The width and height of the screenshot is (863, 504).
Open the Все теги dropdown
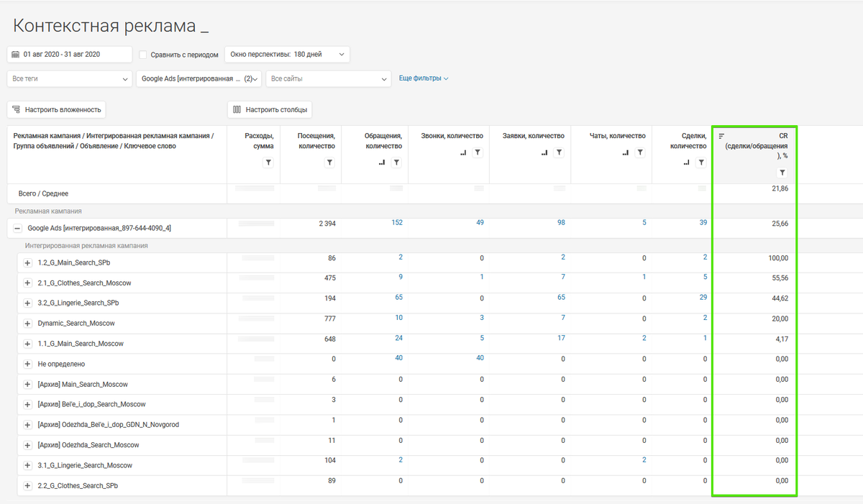69,78
